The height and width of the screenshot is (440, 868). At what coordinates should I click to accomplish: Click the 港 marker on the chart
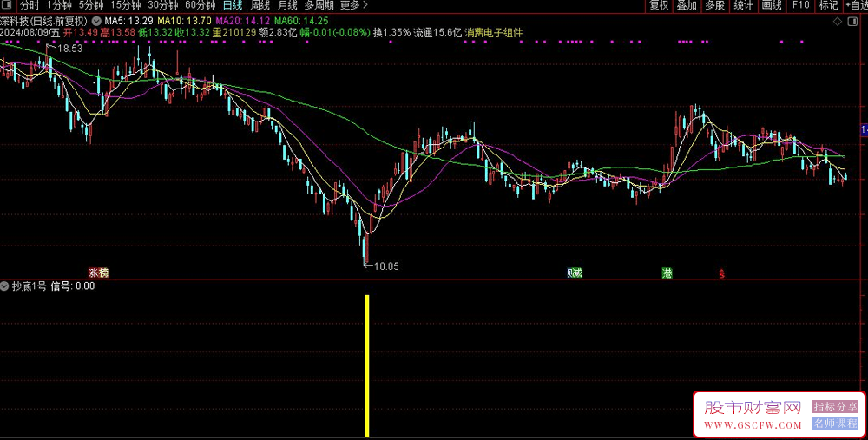(667, 273)
